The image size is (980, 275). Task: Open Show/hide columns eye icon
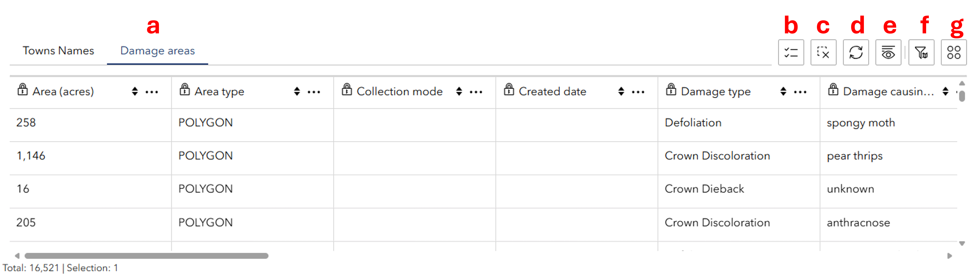click(888, 52)
